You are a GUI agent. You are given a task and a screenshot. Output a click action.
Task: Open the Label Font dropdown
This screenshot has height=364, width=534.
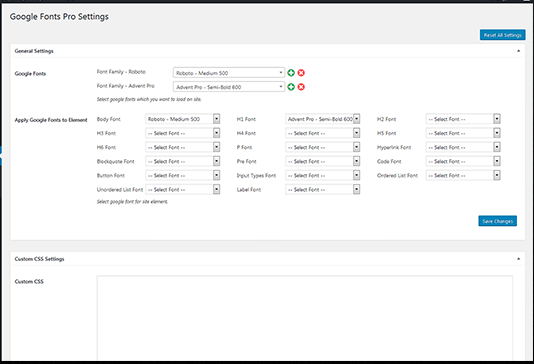[x=323, y=190]
